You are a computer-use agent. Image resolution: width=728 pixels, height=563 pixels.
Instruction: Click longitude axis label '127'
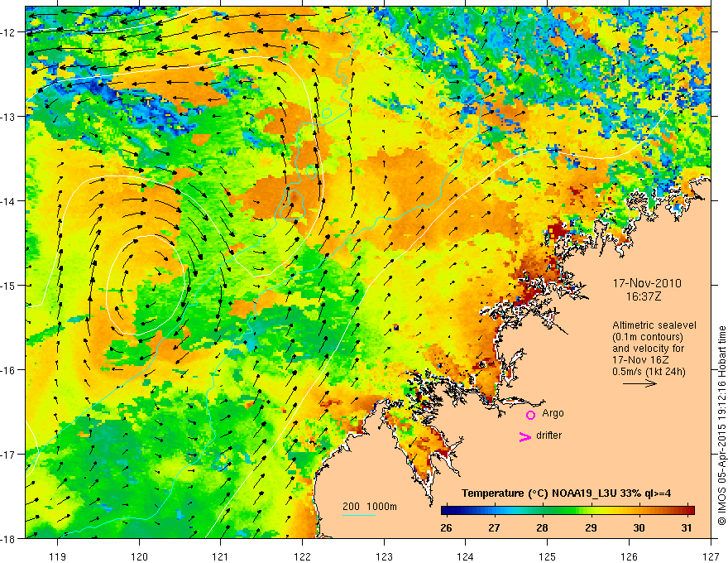(711, 556)
